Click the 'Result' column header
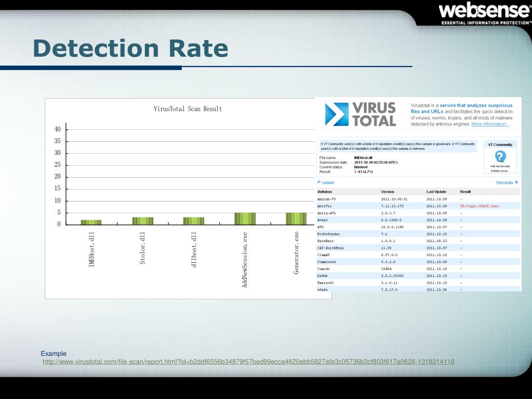Viewport: 532px width, 399px height. (465, 192)
